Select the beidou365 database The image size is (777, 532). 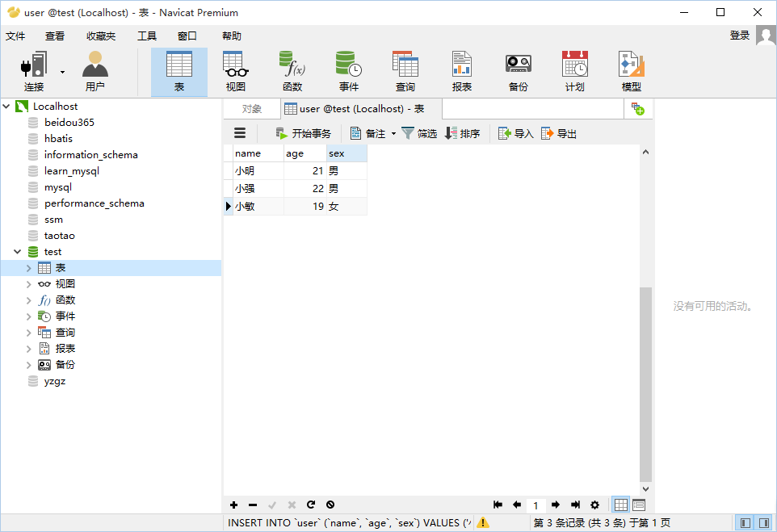[69, 123]
